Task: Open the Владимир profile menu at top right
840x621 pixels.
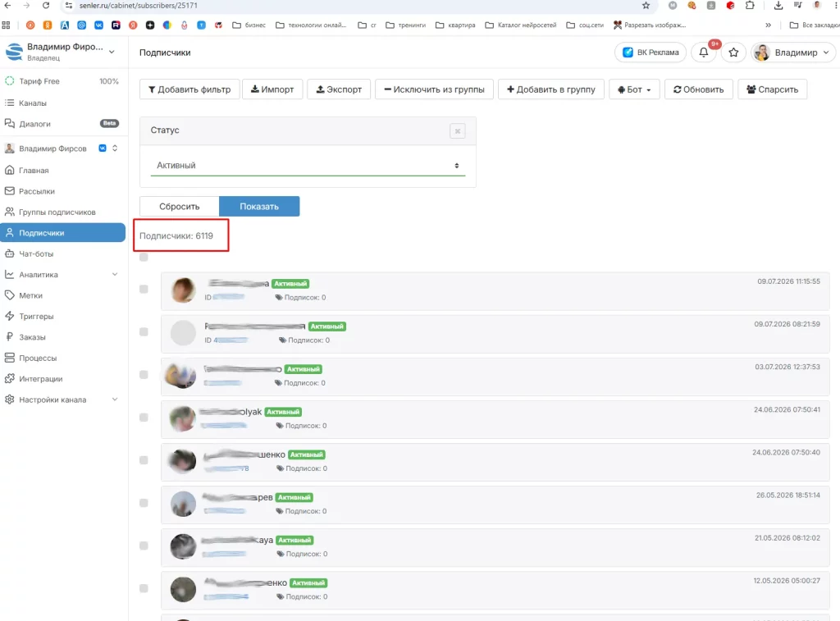Action: (x=793, y=53)
